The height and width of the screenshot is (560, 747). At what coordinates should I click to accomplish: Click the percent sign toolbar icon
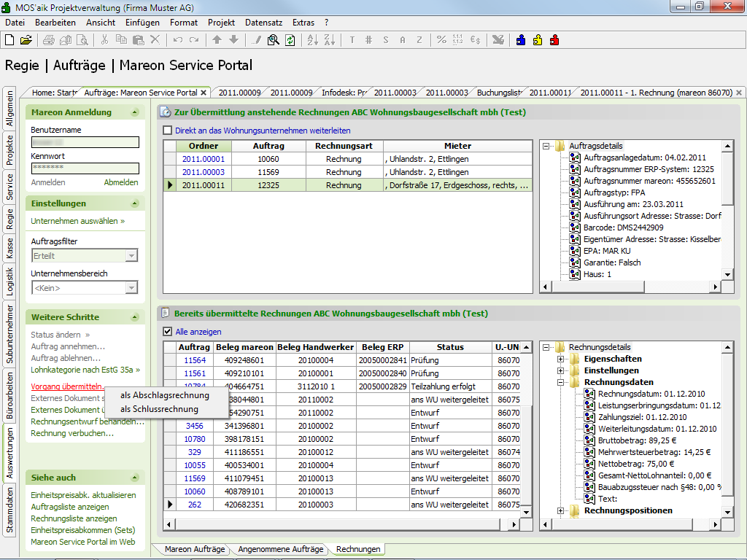[x=441, y=40]
